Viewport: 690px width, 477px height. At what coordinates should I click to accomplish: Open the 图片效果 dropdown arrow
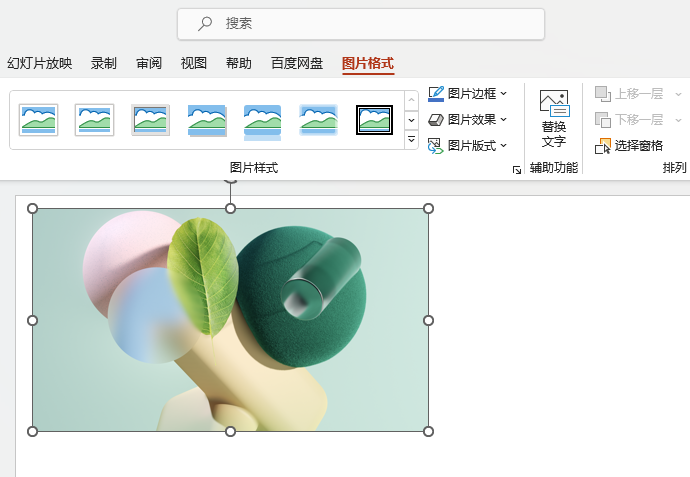[504, 119]
